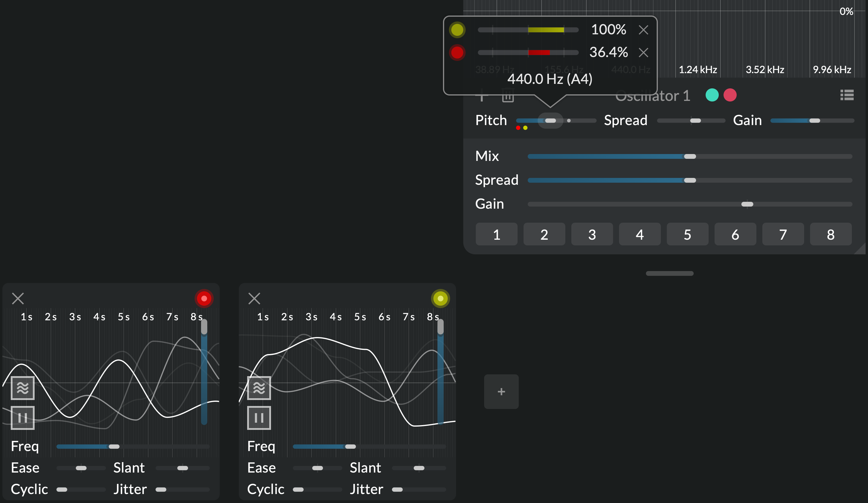Toggle the red modulator assign circle

(x=204, y=298)
